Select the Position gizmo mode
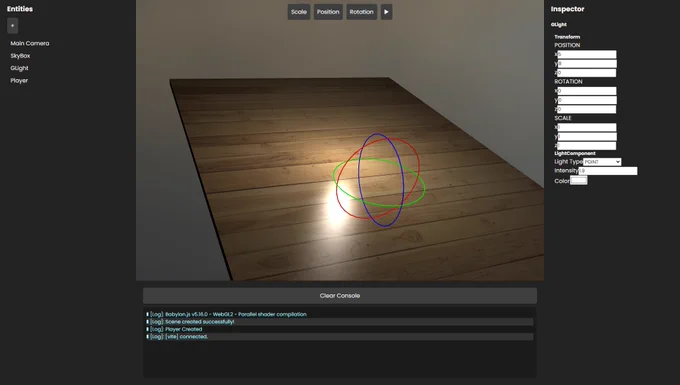The image size is (680, 385). click(x=328, y=12)
